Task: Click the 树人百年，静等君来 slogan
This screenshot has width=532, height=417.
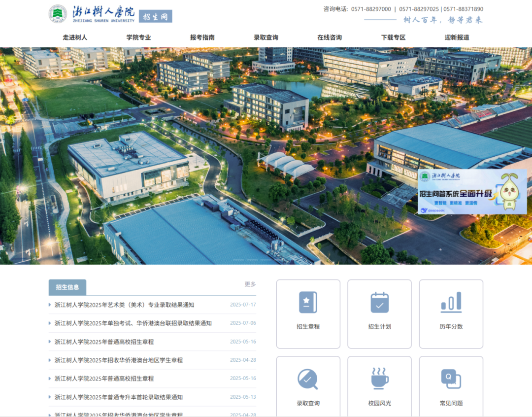Action: [x=443, y=20]
